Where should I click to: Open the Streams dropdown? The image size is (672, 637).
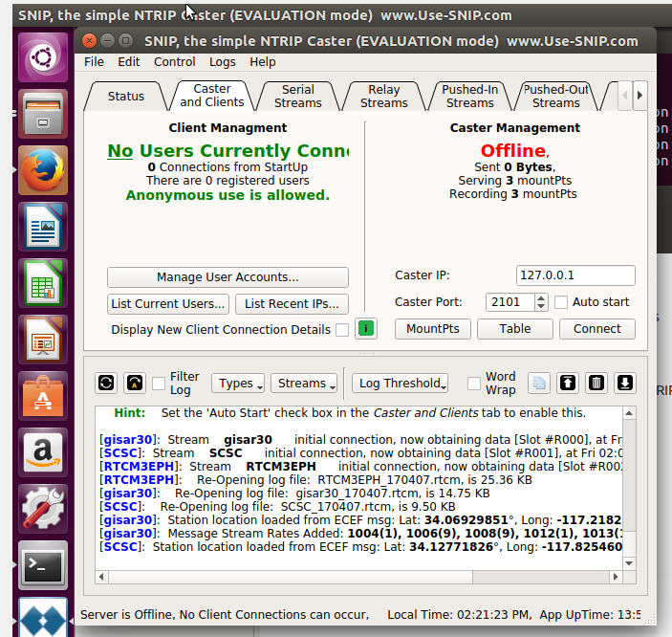pos(304,383)
